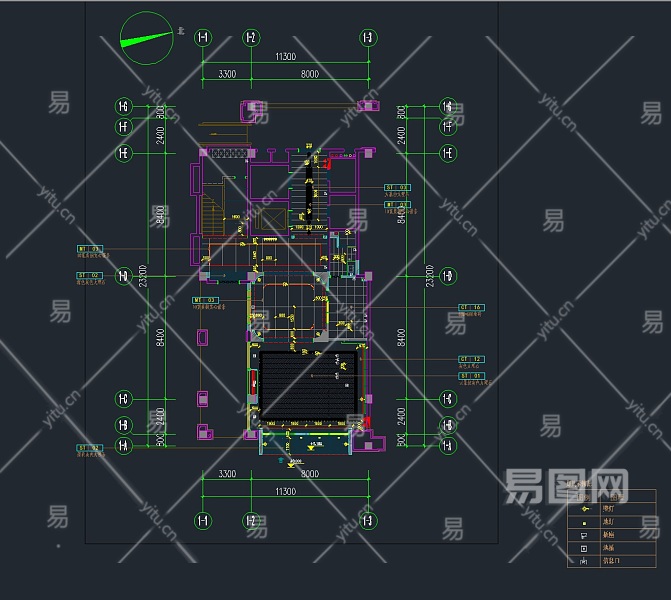Click ST 02 tag beside left 1-D bubble
The image size is (671, 600).
pyautogui.click(x=90, y=275)
